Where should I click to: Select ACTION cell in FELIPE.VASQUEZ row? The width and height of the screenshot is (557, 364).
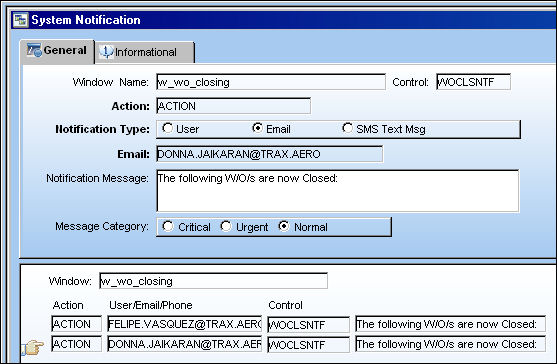click(x=77, y=324)
